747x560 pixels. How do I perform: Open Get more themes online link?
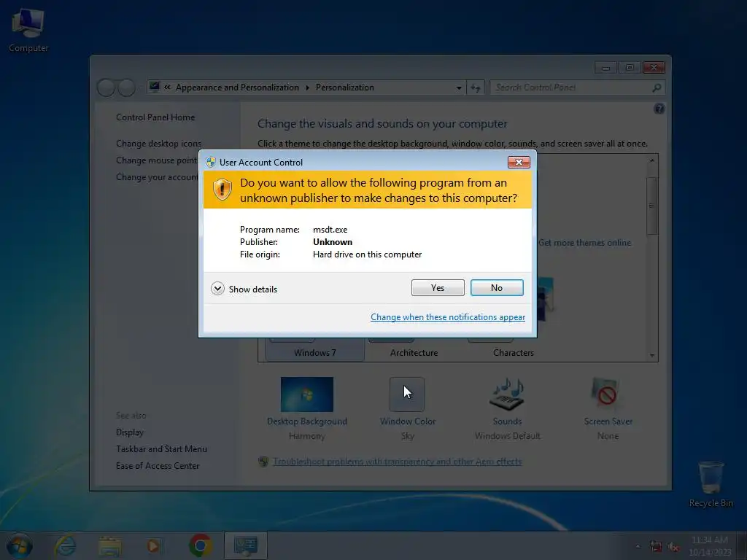(584, 243)
